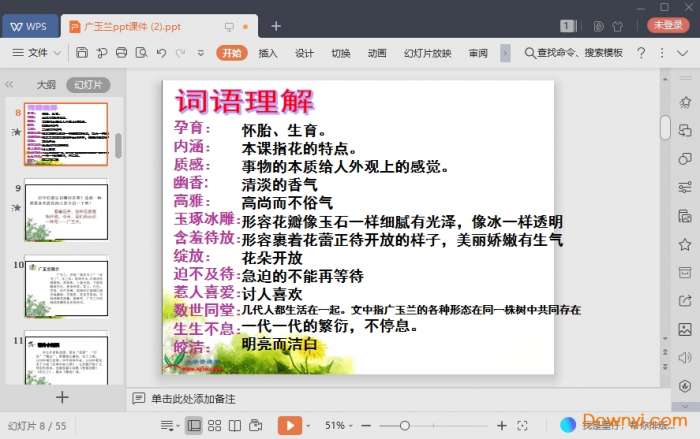
Task: Expand the 文件 dropdown arrow
Action: [x=57, y=53]
